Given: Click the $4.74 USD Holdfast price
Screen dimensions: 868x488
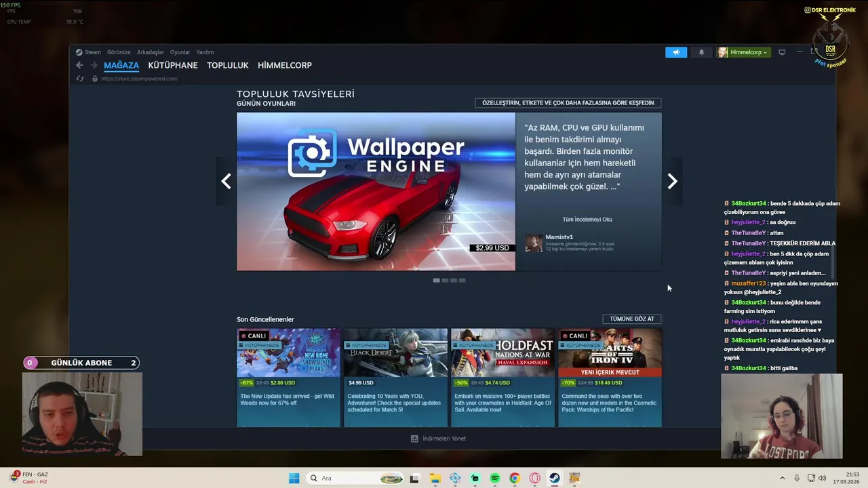Looking at the screenshot, I should click(x=498, y=383).
